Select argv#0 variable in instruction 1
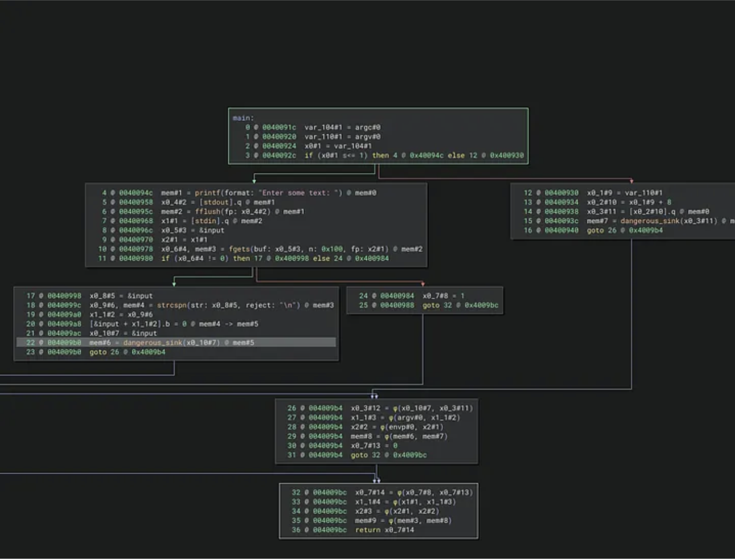Viewport: 735px width, 560px height. tap(367, 137)
